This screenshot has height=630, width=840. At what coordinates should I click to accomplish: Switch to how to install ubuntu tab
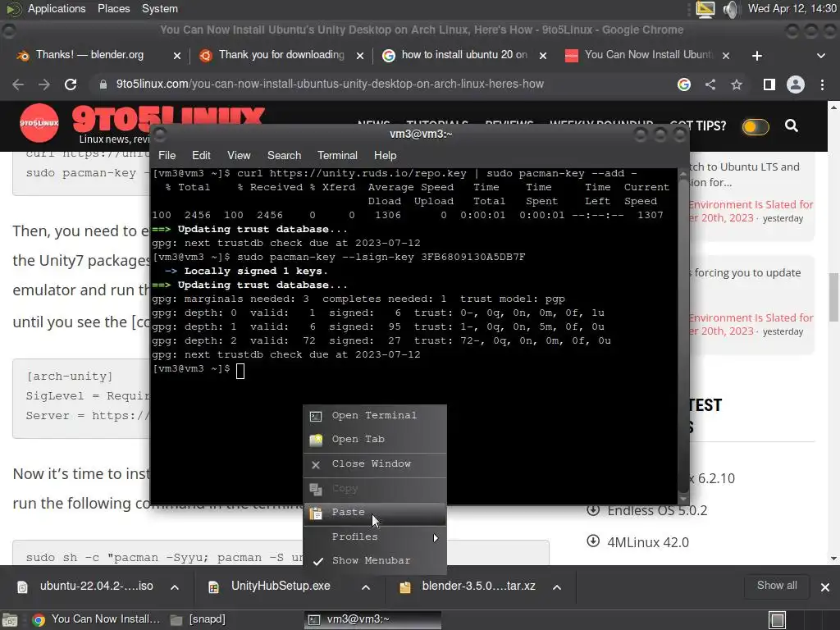pos(464,55)
